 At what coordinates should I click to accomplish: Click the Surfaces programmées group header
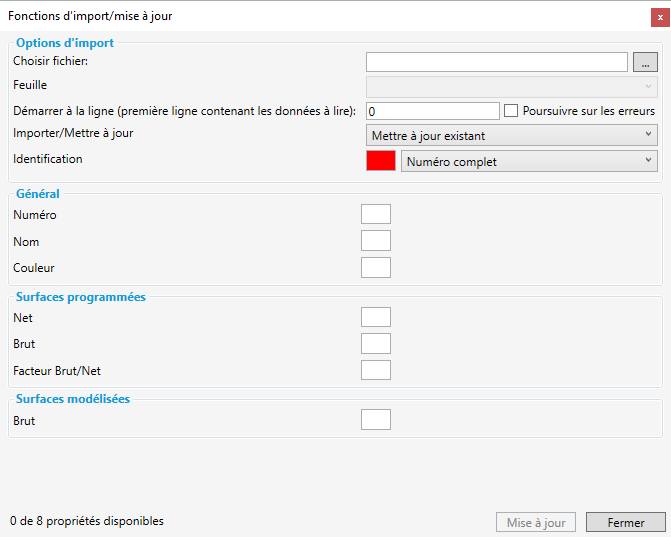[x=81, y=297]
